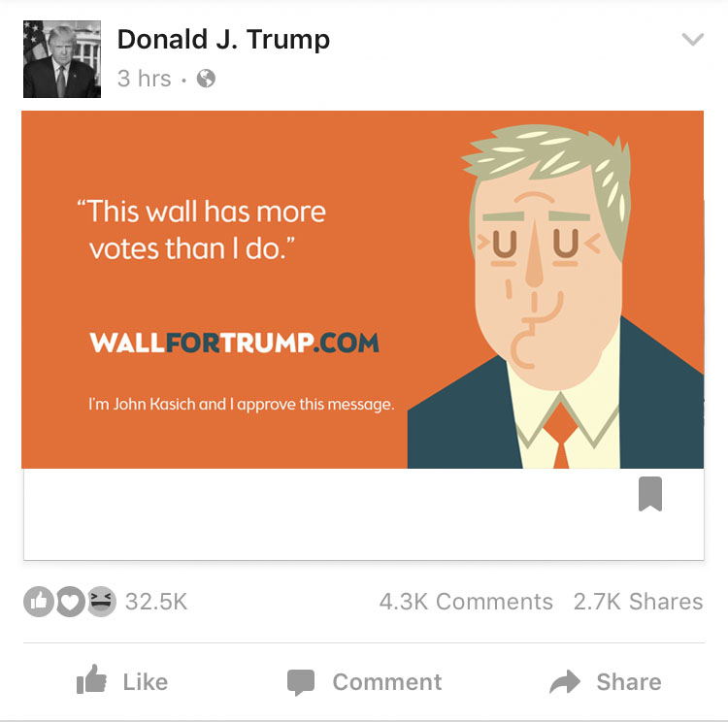View the 3 hrs post timestamp
Screen dimensions: 728x722
(x=145, y=78)
